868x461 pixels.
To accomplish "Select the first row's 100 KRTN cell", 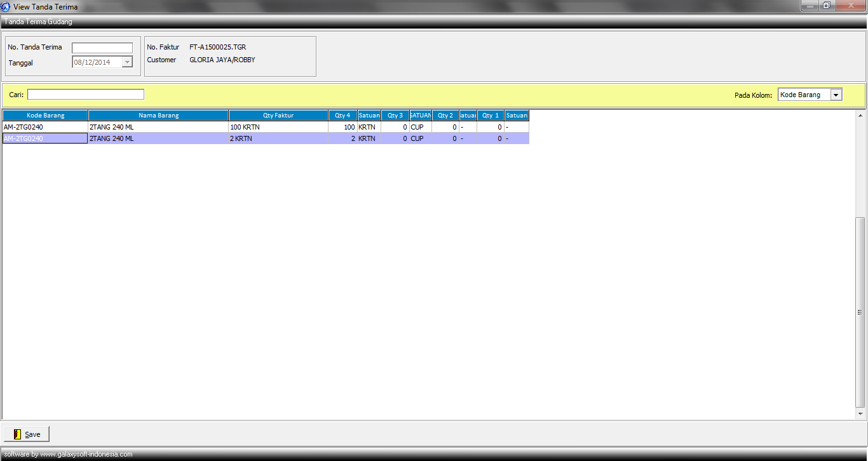I will click(x=278, y=127).
